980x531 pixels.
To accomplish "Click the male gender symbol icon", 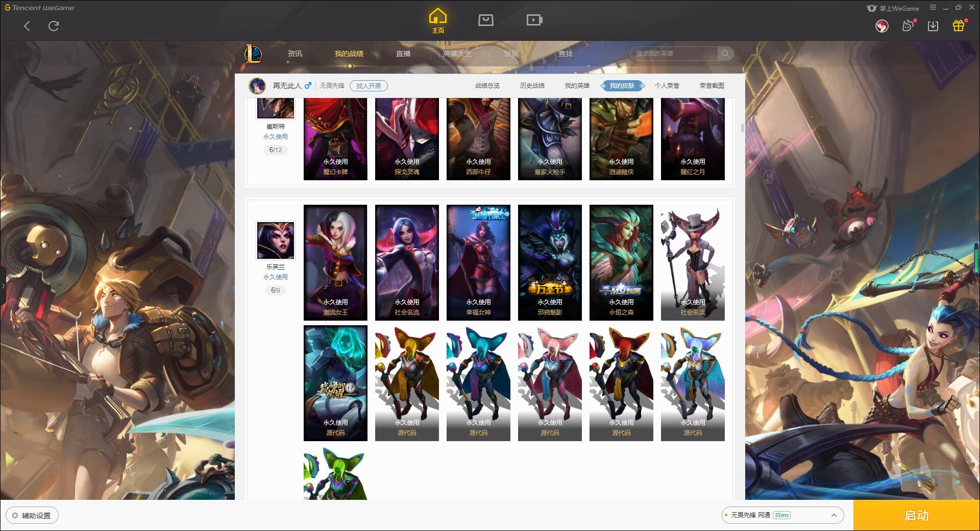I will pyautogui.click(x=308, y=86).
